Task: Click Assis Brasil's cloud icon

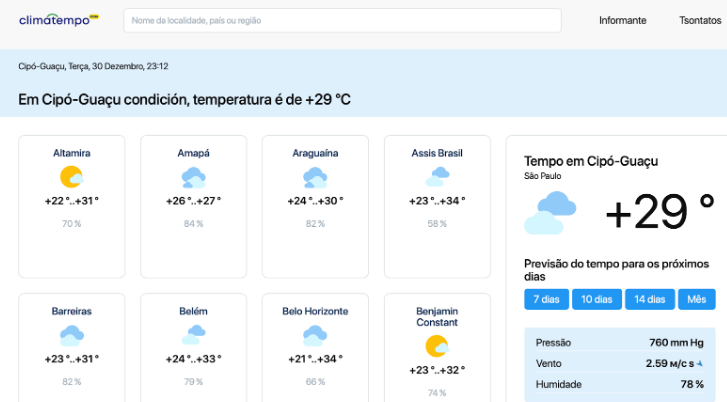Action: pyautogui.click(x=437, y=178)
